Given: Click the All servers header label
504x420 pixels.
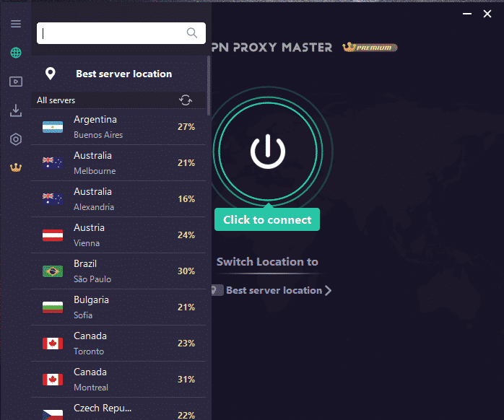Looking at the screenshot, I should 56,100.
